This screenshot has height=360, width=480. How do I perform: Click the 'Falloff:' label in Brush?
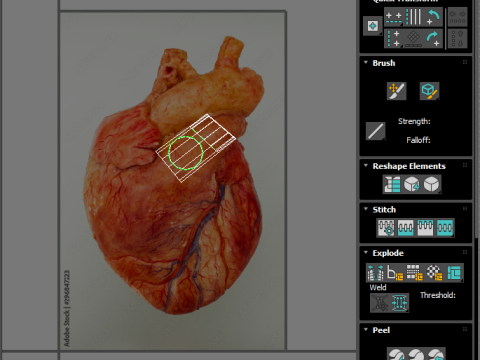click(418, 140)
